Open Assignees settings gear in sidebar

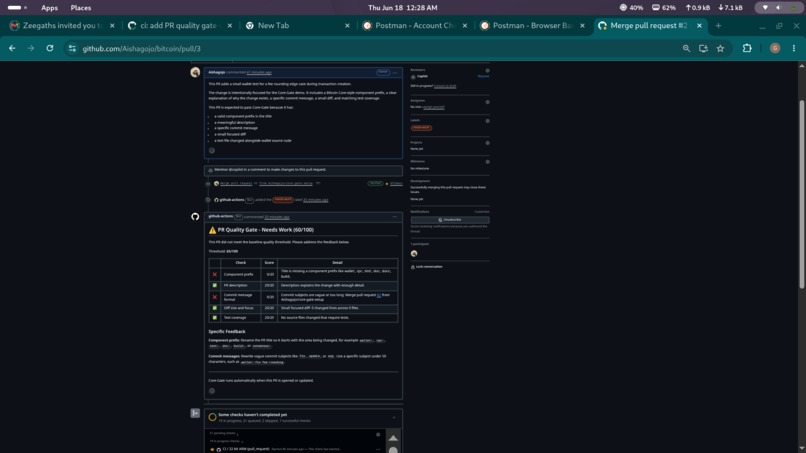(487, 102)
